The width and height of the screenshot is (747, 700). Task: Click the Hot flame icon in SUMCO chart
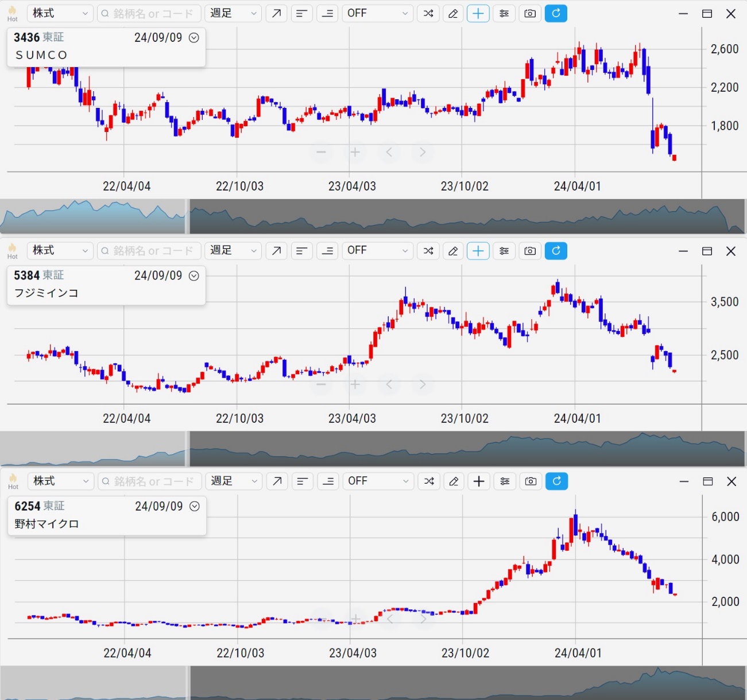tap(12, 13)
